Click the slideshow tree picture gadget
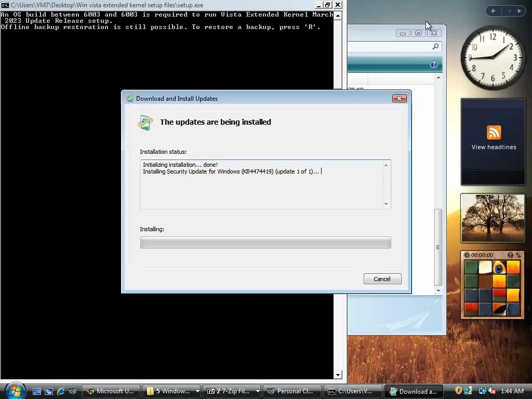Screen dimensions: 532x399 click(x=493, y=218)
